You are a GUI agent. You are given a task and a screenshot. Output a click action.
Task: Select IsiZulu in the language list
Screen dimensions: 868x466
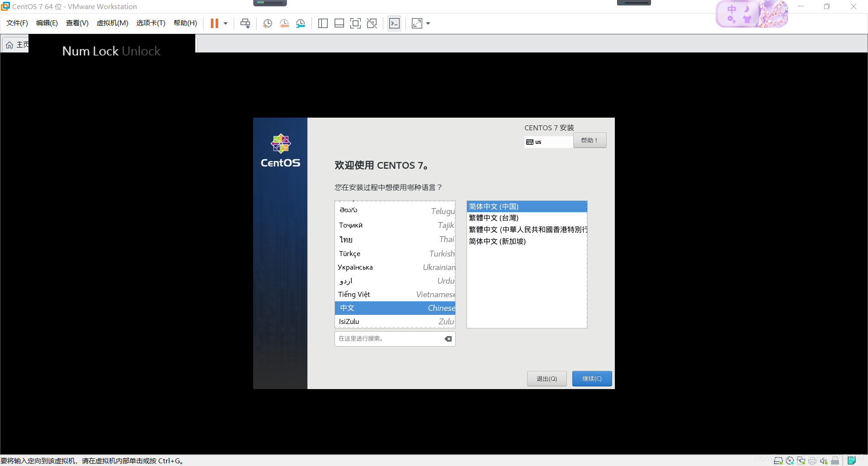(x=395, y=321)
